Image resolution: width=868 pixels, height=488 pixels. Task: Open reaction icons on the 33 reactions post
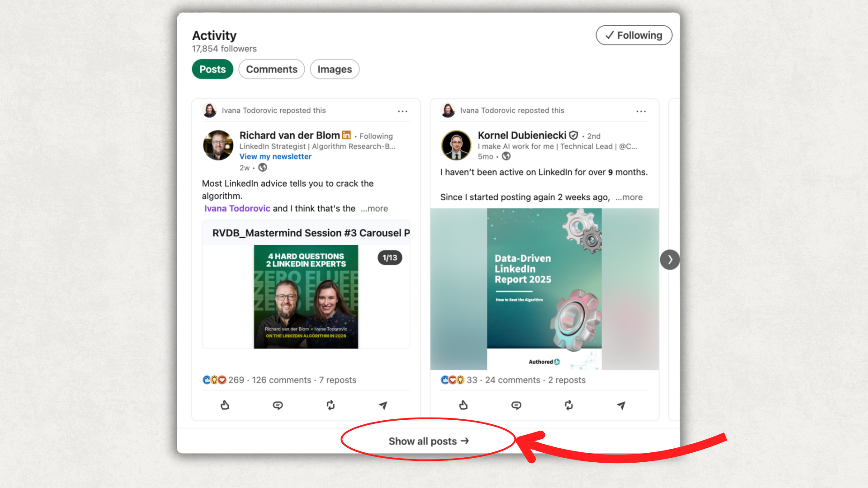coord(453,380)
